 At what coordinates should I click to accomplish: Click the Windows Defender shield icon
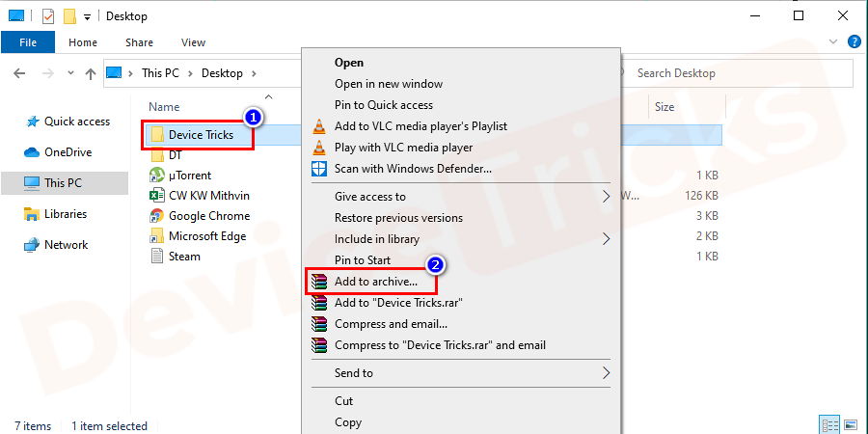click(319, 169)
